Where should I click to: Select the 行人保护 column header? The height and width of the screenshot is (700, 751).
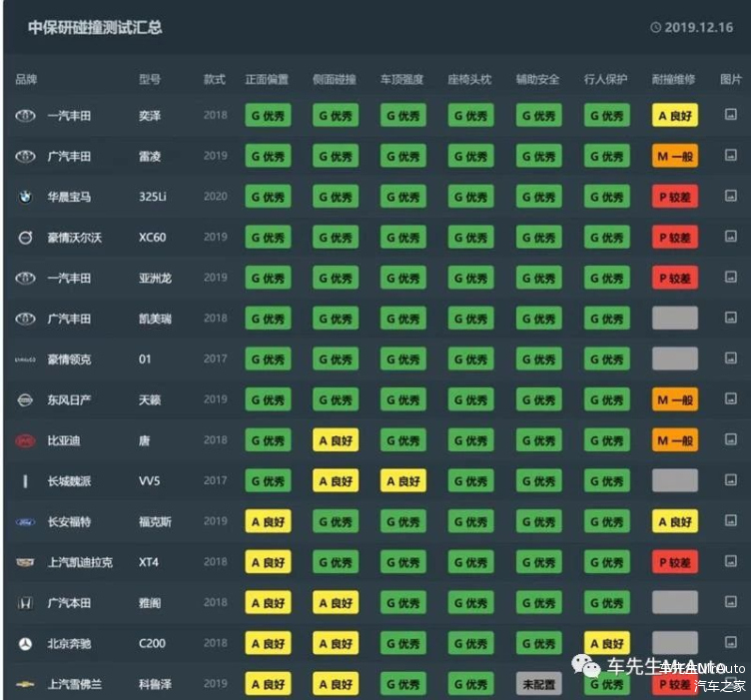point(605,79)
